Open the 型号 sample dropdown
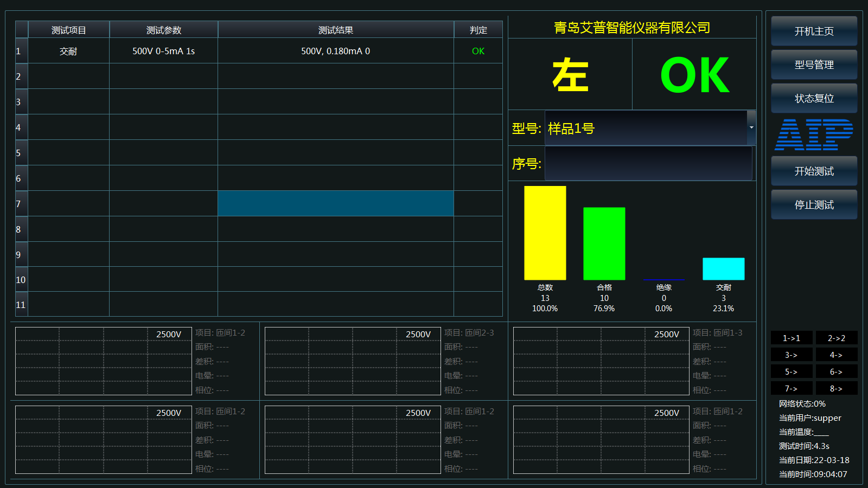Image resolution: width=868 pixels, height=488 pixels. click(751, 128)
